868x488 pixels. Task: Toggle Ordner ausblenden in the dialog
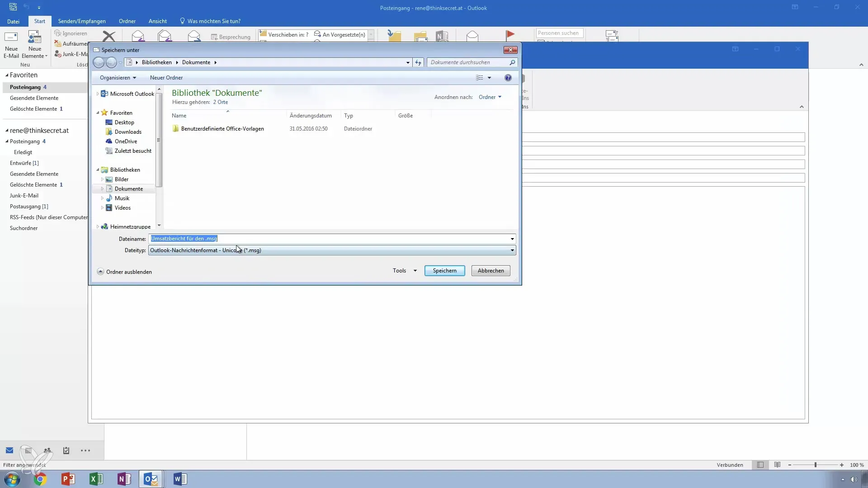(x=124, y=272)
